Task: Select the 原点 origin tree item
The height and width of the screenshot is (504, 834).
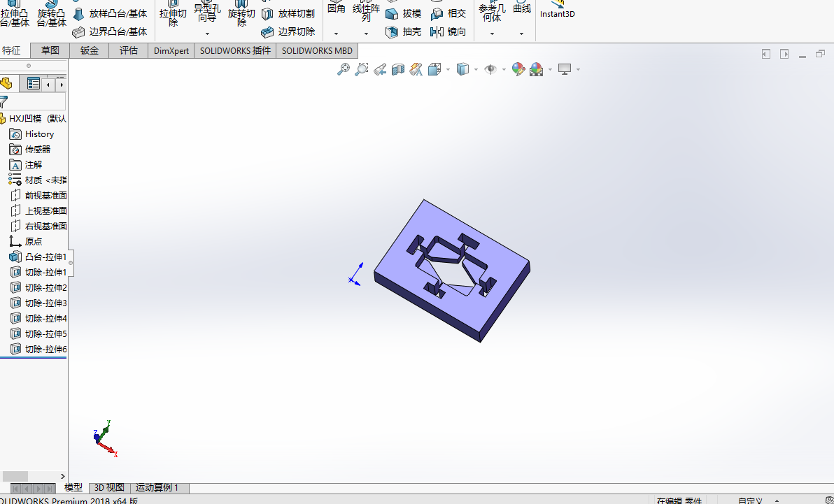Action: 25,241
